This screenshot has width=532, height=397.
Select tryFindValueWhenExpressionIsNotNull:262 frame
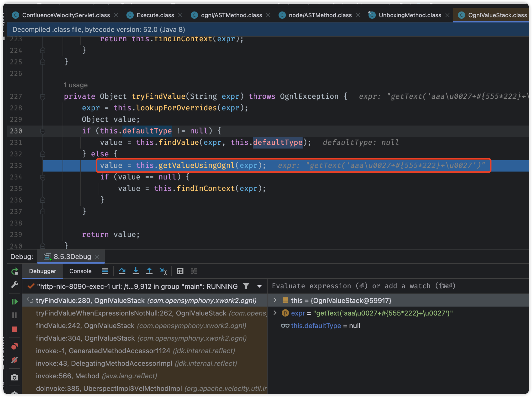[x=145, y=313]
